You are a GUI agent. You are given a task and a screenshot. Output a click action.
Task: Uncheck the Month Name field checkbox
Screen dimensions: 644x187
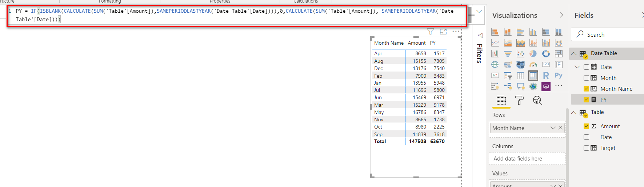586,89
